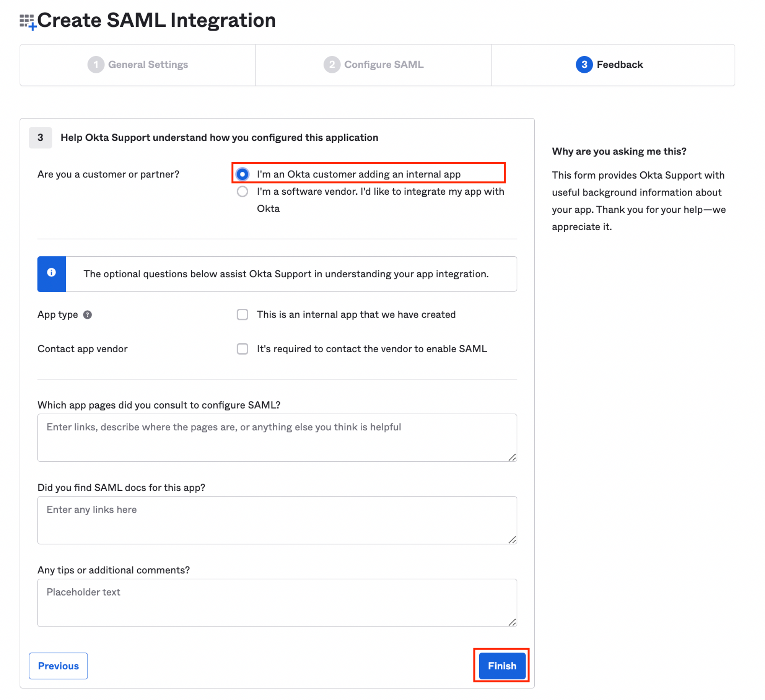The height and width of the screenshot is (700, 765).
Task: Go to the Configure SAML step tab
Action: [x=374, y=65]
